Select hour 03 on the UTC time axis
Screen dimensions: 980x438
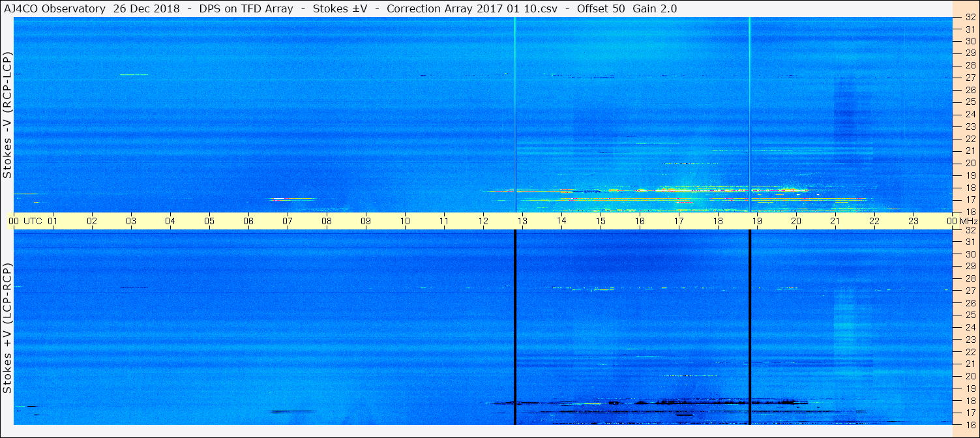[x=131, y=221]
